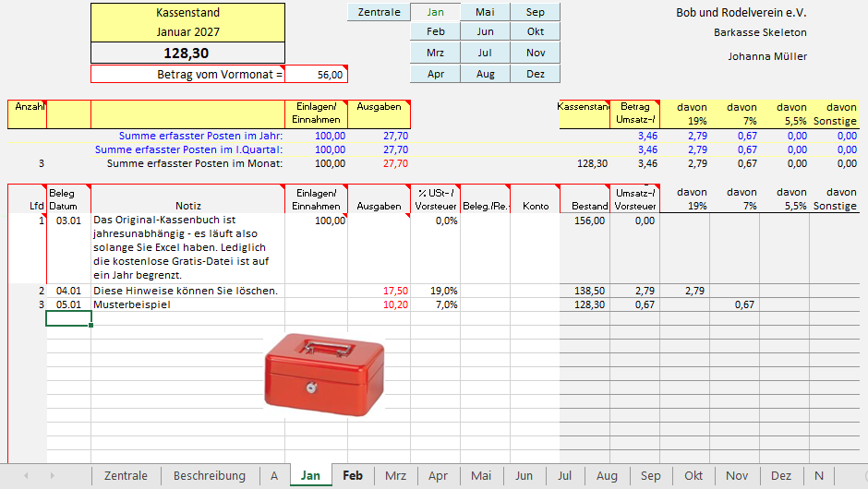Jump to December using the Dez button
This screenshot has width=868, height=489.
point(536,74)
